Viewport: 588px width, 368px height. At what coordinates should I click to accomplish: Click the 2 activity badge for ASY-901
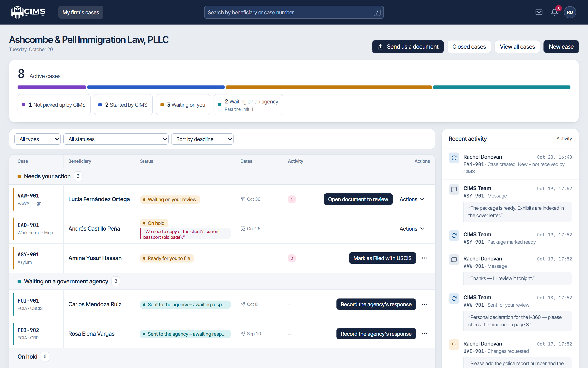[x=292, y=258]
